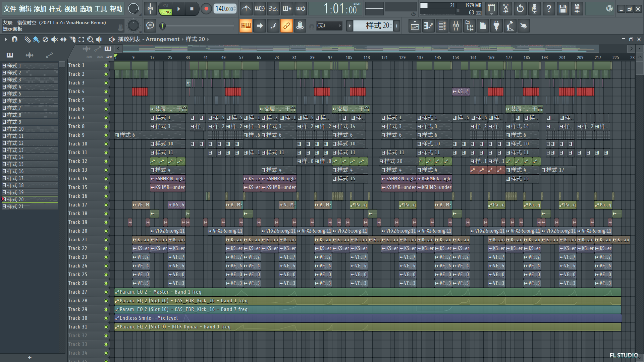Open the 帮助 menu
This screenshot has height=362, width=644.
116,9
